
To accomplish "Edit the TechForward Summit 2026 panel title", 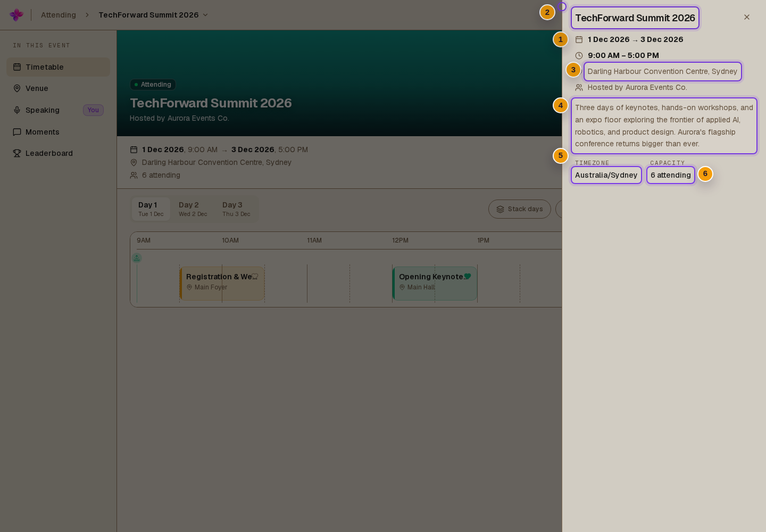I will point(635,18).
